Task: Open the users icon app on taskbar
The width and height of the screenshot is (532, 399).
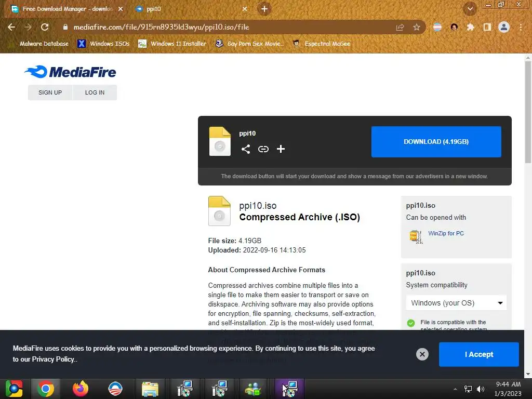Action: click(x=253, y=389)
